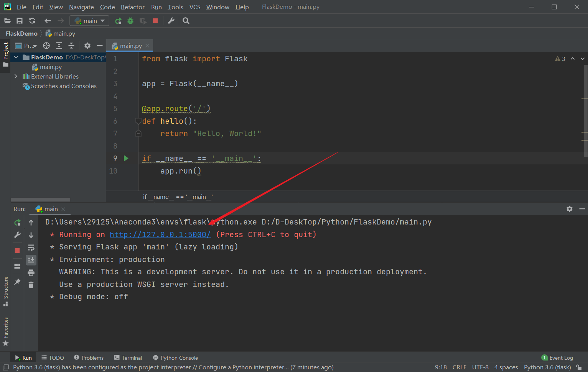Hide the Project panel with minus icon
Screen dimensions: 588x372
(x=100, y=46)
